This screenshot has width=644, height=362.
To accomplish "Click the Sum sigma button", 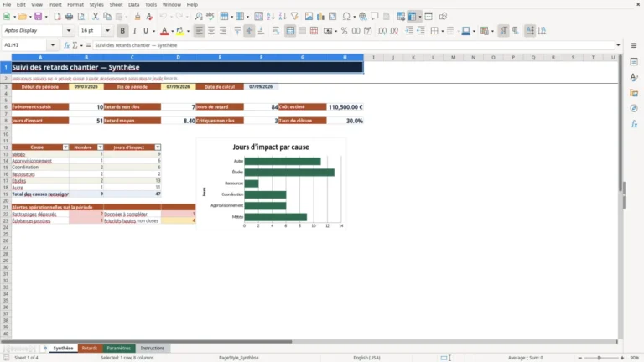I will [x=75, y=45].
